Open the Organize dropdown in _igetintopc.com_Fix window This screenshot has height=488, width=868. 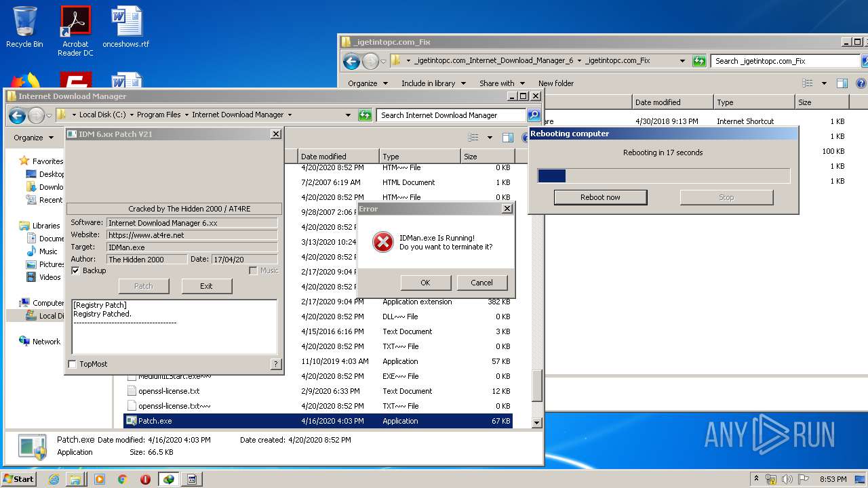pyautogui.click(x=368, y=83)
